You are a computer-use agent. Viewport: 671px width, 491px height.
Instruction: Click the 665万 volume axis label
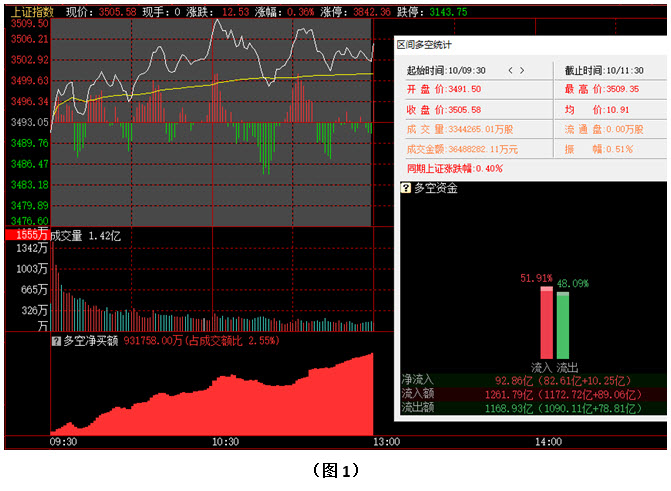[x=34, y=290]
